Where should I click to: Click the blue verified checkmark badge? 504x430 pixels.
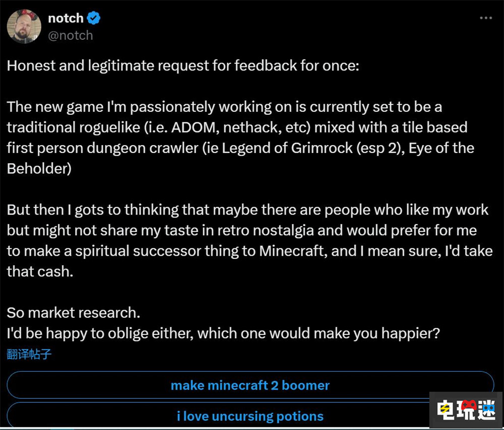coord(93,17)
